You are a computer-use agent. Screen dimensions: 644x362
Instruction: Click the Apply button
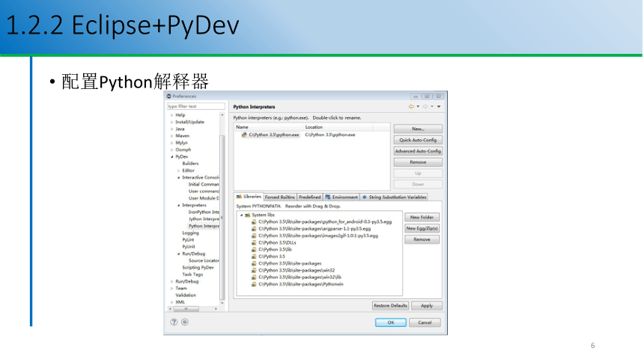click(427, 306)
